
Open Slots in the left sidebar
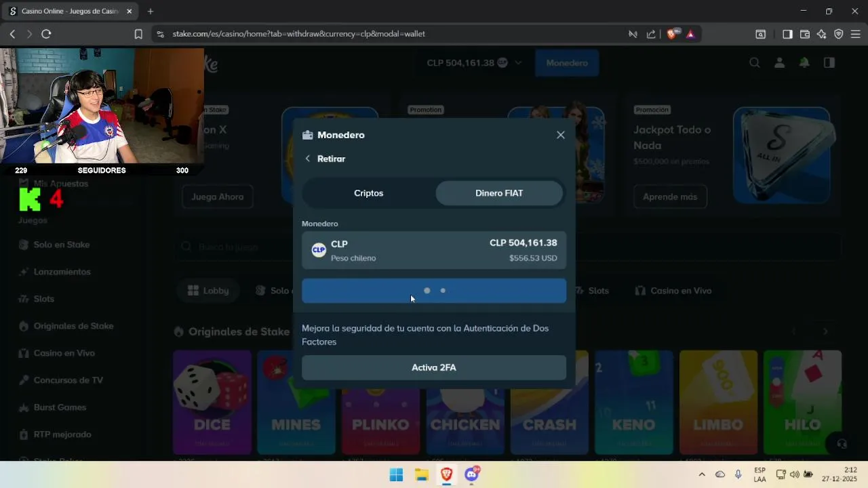(x=43, y=299)
